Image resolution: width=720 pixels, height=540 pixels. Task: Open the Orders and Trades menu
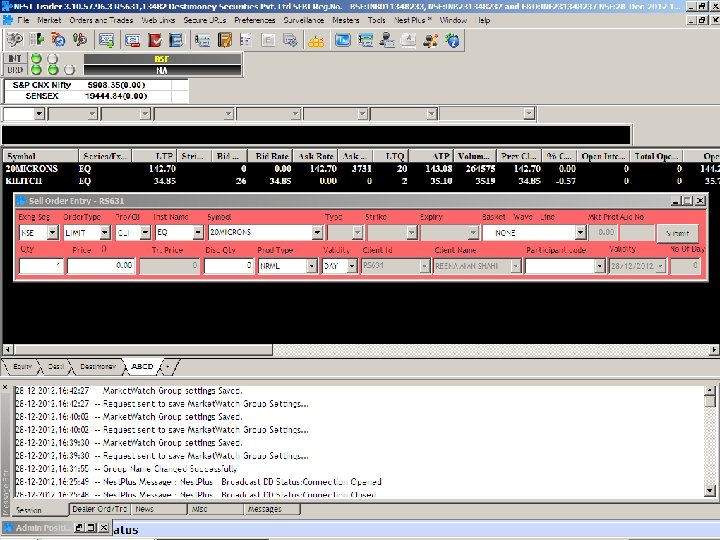click(101, 20)
